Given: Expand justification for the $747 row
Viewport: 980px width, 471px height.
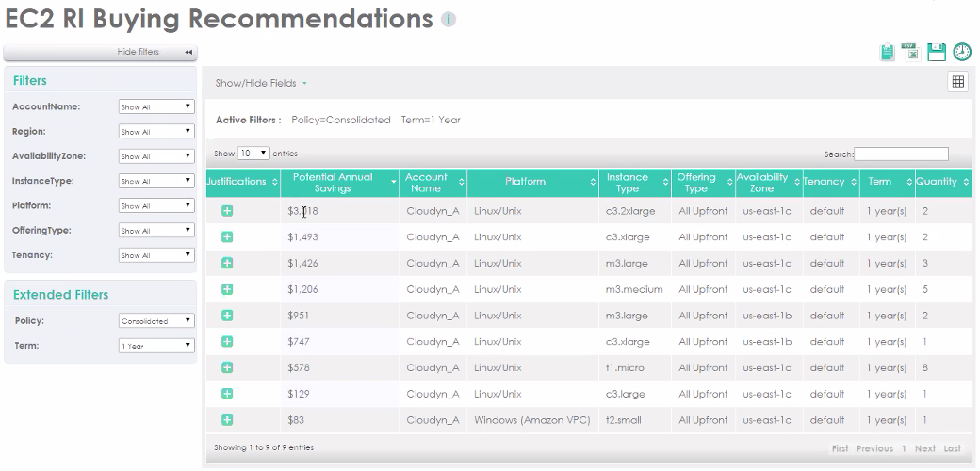Looking at the screenshot, I should coord(227,342).
